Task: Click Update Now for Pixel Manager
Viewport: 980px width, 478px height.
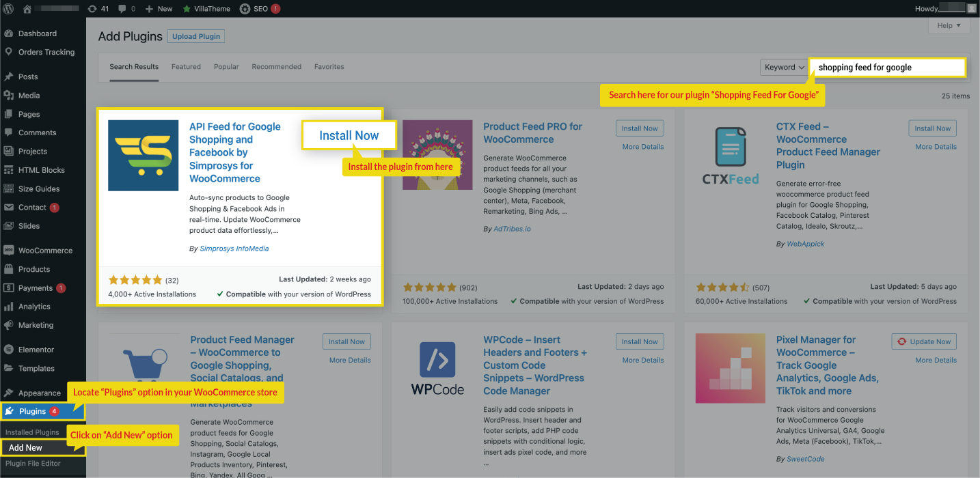Action: point(924,341)
